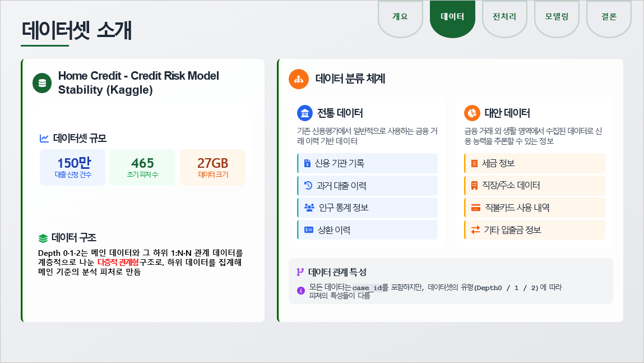Click the history icon in 과거 대출 이력
The width and height of the screenshot is (644, 363).
308,185
